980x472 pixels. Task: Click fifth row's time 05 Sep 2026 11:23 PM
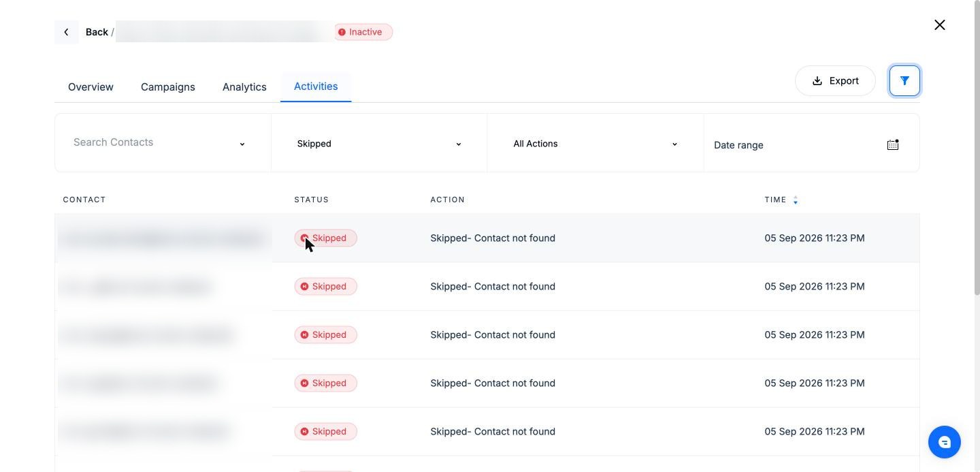(x=815, y=432)
